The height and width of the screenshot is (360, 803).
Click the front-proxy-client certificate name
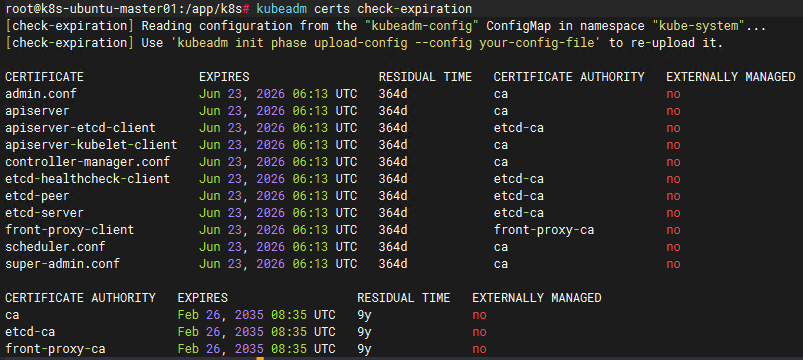(70, 229)
